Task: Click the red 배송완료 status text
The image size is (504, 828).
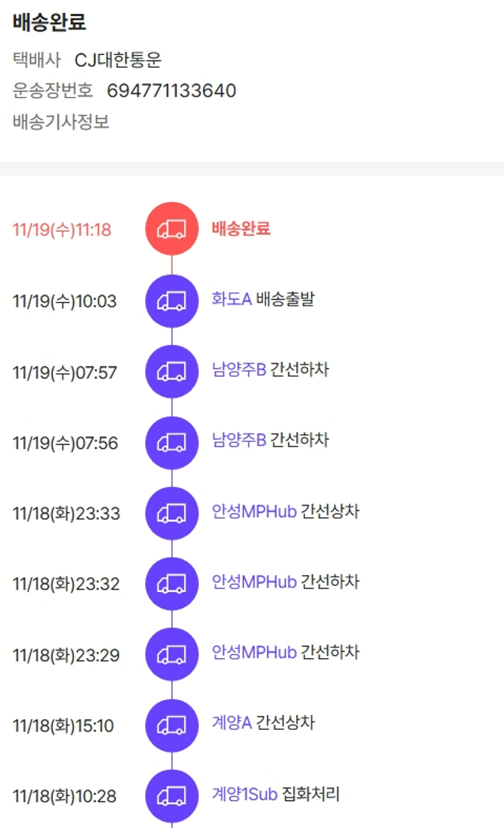Action: tap(241, 229)
